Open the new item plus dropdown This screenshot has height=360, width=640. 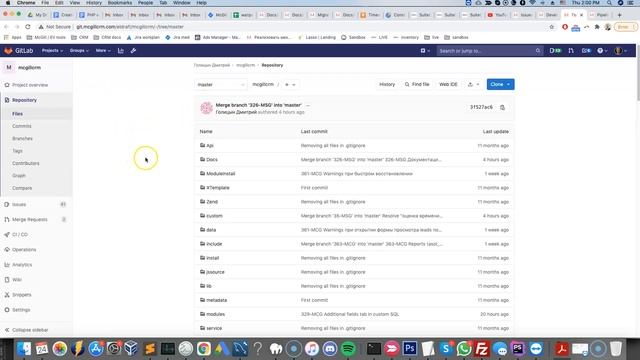pyautogui.click(x=425, y=51)
